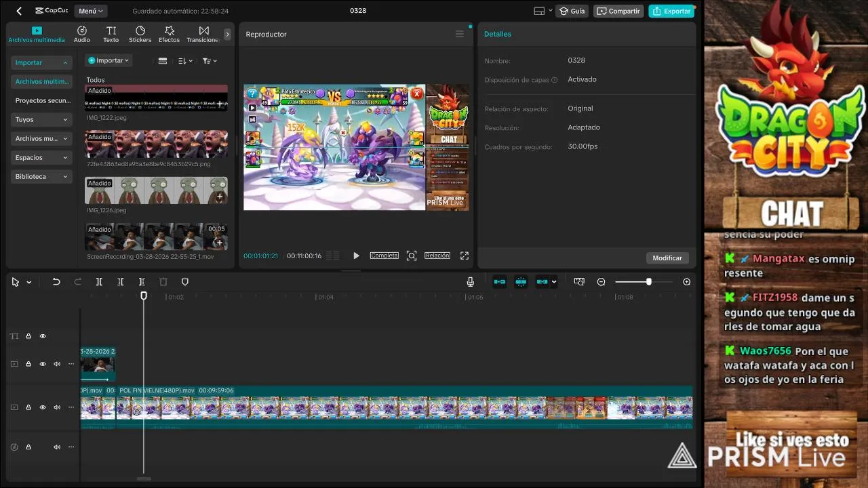Mute the audio track speaker icon
The width and height of the screenshot is (868, 488).
[57, 447]
